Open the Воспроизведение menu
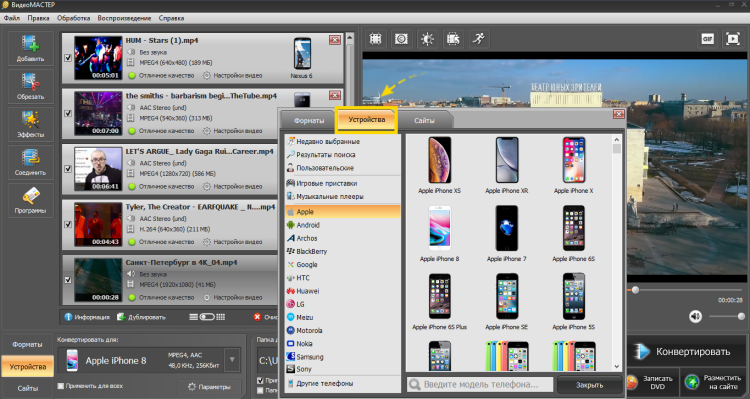 tap(124, 18)
